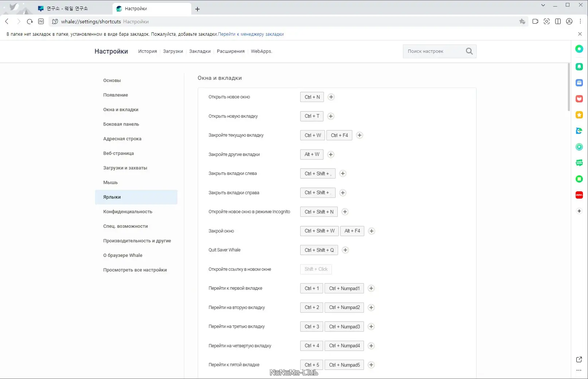Click the user profile account icon
The image size is (588, 379).
pos(569,22)
